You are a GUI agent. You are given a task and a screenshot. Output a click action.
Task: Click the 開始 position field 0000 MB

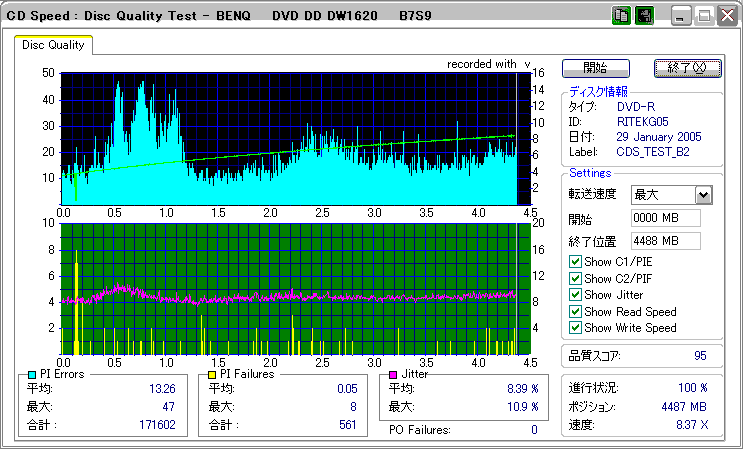coord(666,218)
